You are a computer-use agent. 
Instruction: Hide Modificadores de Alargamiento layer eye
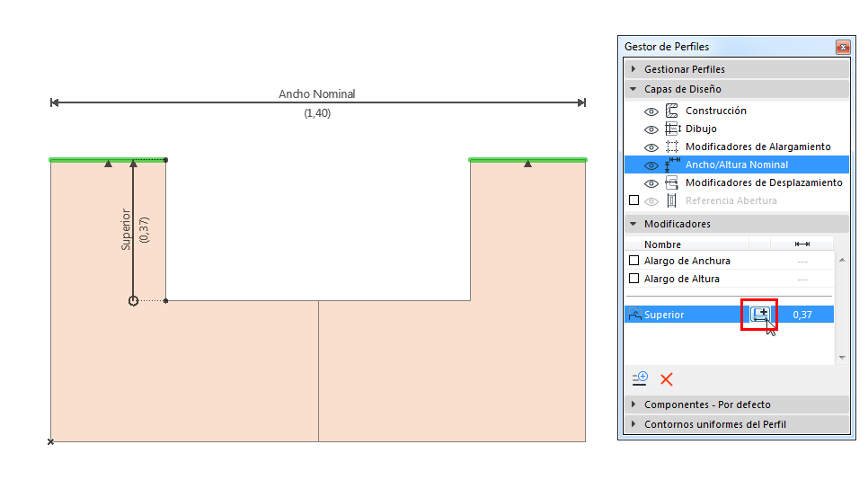(651, 147)
